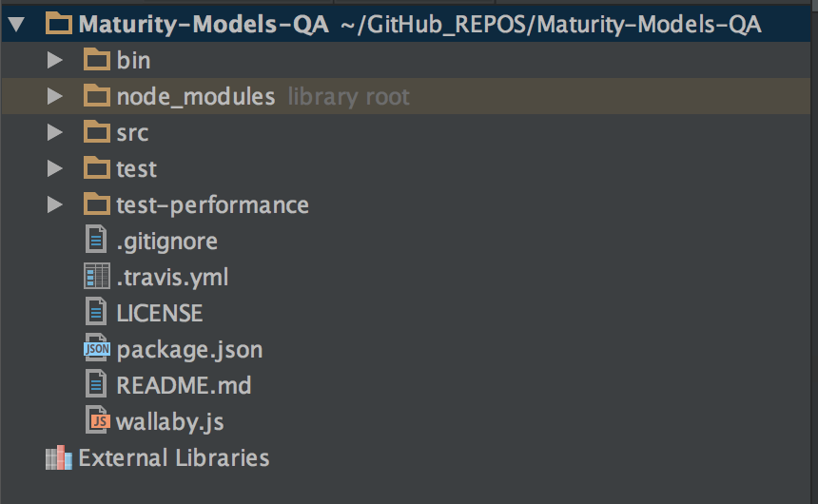Select the test-performance folder name
Viewport: 818px width, 504px height.
(212, 204)
